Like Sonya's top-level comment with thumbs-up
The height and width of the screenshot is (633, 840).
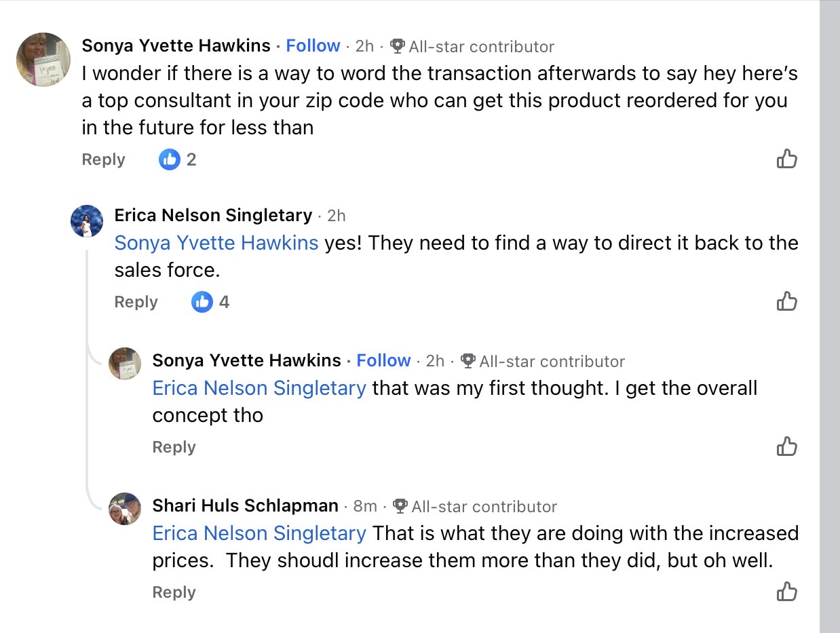pos(786,159)
